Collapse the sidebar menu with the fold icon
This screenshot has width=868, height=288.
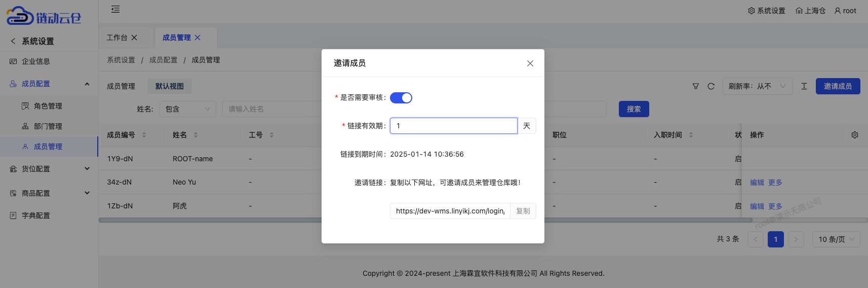pos(115,9)
